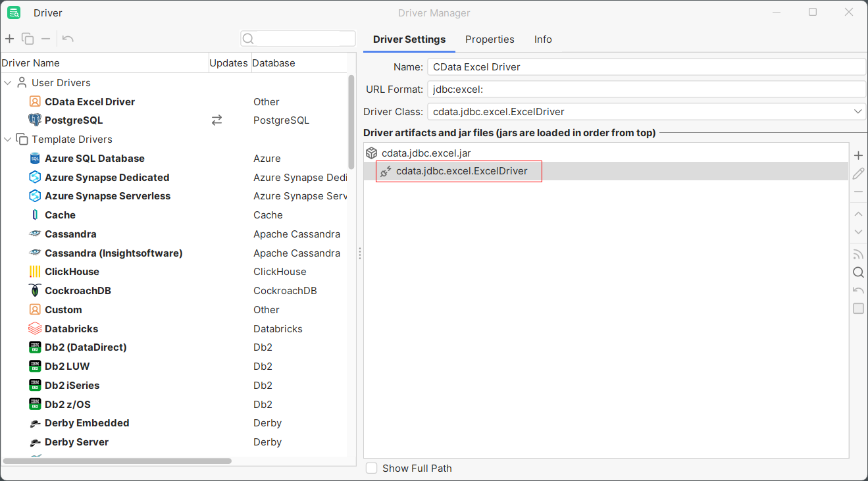Click the URL Format text field

pos(646,89)
